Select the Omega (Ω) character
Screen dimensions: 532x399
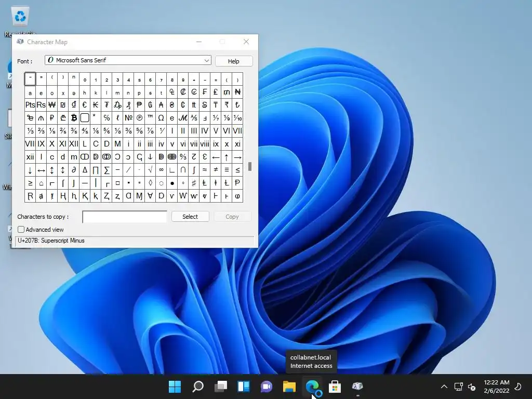(x=161, y=118)
